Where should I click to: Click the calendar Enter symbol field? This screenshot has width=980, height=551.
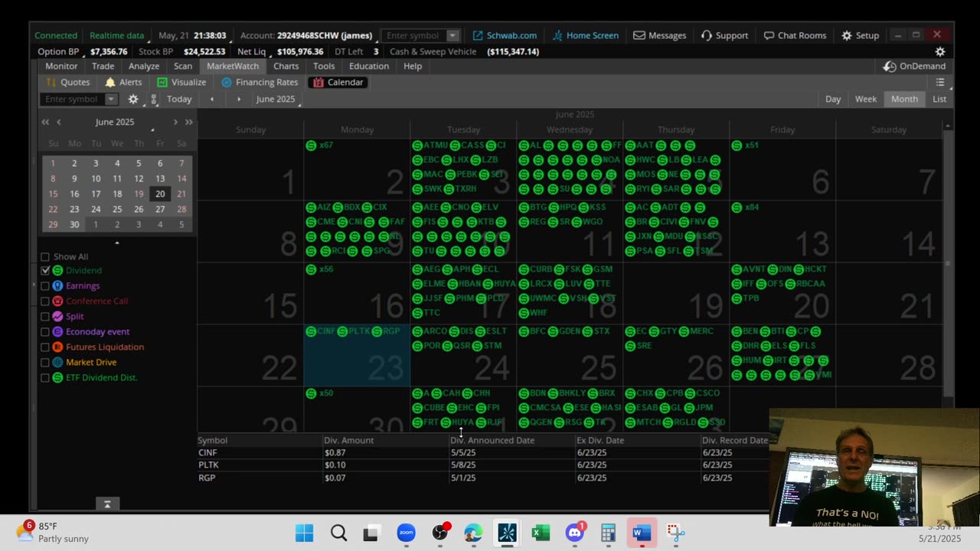click(73, 99)
